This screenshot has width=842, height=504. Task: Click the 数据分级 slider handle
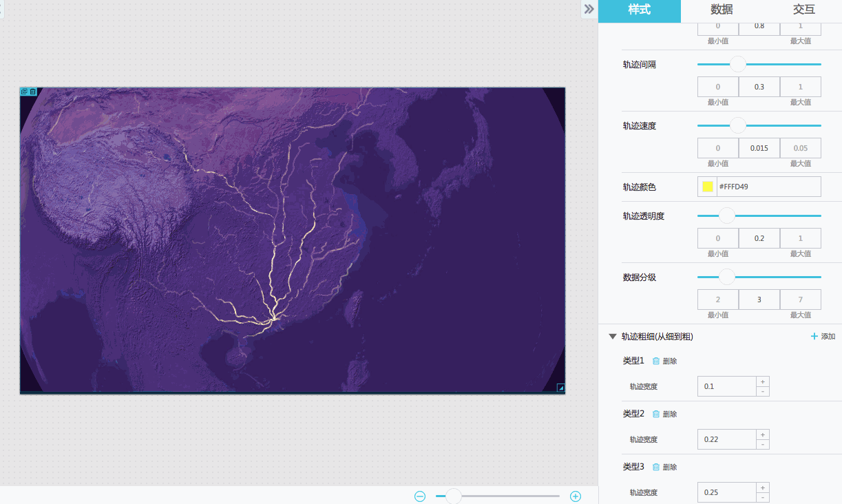727,277
